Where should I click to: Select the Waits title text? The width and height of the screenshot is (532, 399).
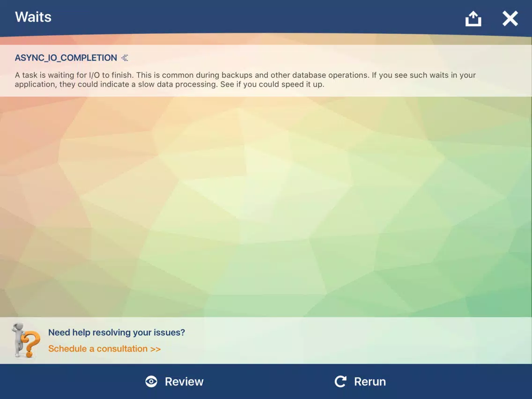click(x=33, y=17)
